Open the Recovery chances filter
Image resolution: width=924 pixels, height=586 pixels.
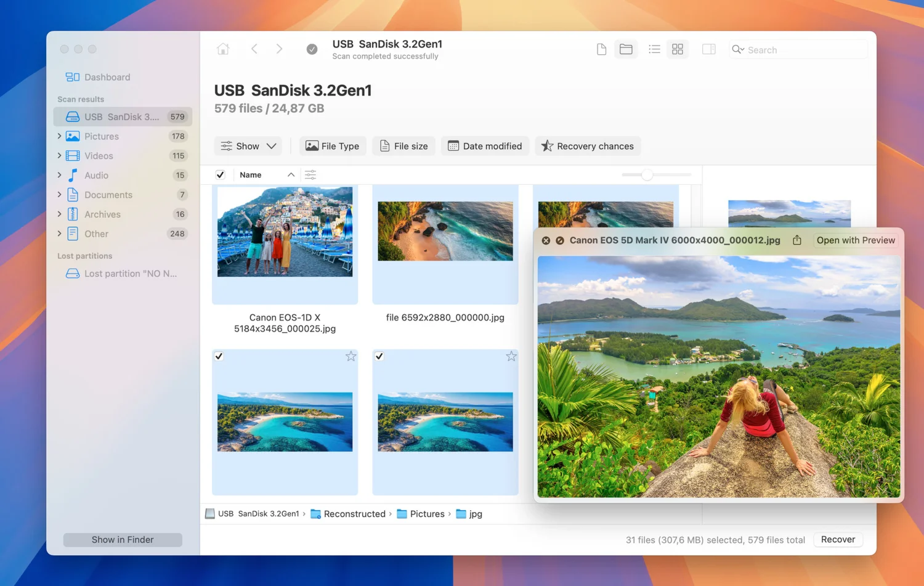588,146
